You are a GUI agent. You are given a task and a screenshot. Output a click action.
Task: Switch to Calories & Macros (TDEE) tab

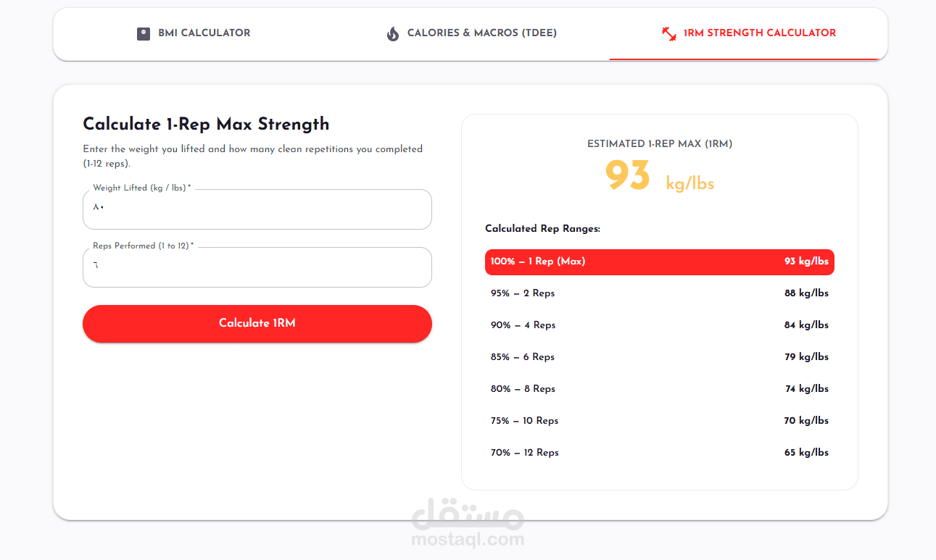coord(471,34)
